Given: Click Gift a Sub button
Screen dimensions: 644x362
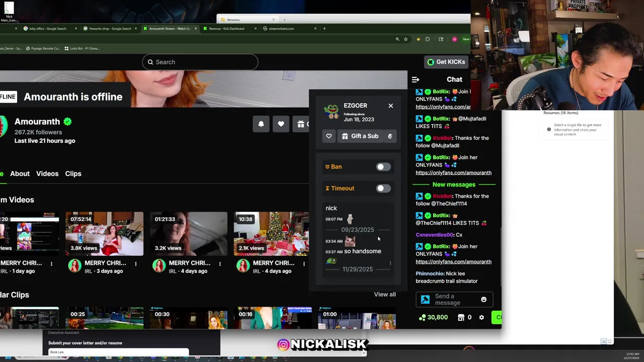Looking at the screenshot, I should (360, 136).
